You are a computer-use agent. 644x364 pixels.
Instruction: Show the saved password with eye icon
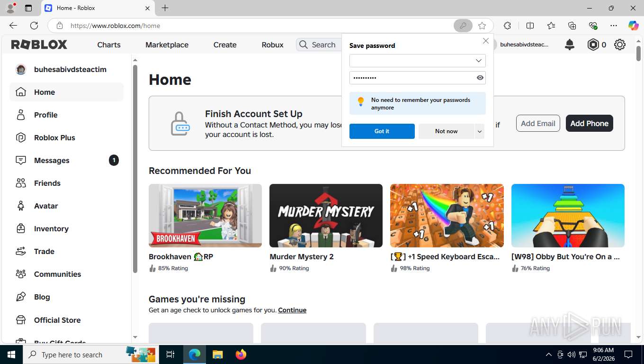pos(480,78)
